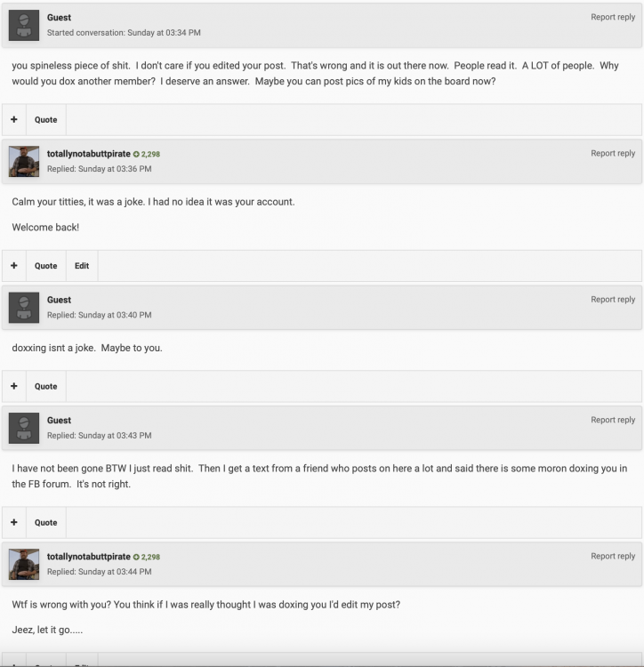The image size is (644, 667).
Task: Click multiquote plus on the 03:43 PM Guest reply
Action: (14, 523)
